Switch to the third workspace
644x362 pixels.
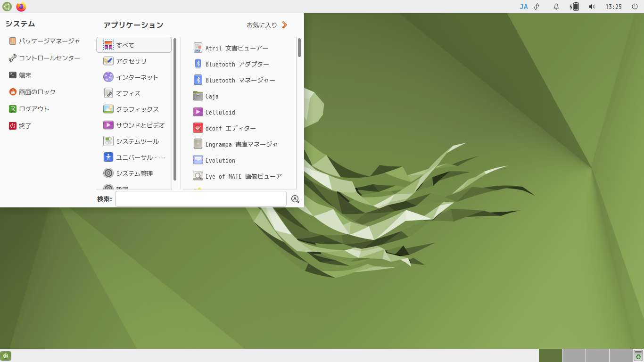(597, 355)
